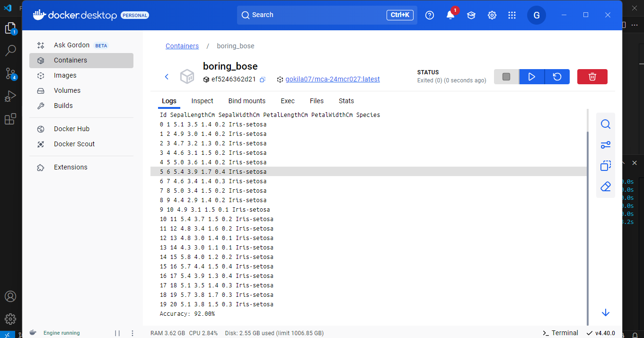Open Docker Desktop settings gear
Viewport: 644px width, 338px height.
point(492,15)
